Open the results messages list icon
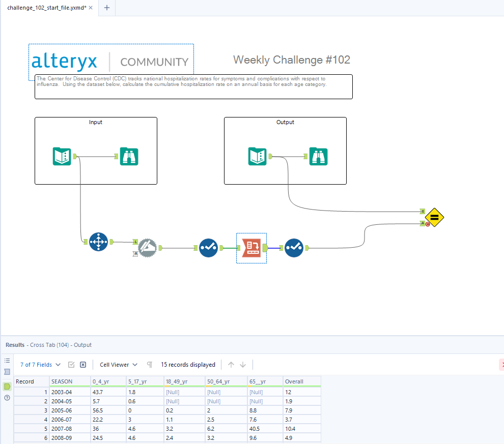The image size is (504, 444). pos(7,361)
